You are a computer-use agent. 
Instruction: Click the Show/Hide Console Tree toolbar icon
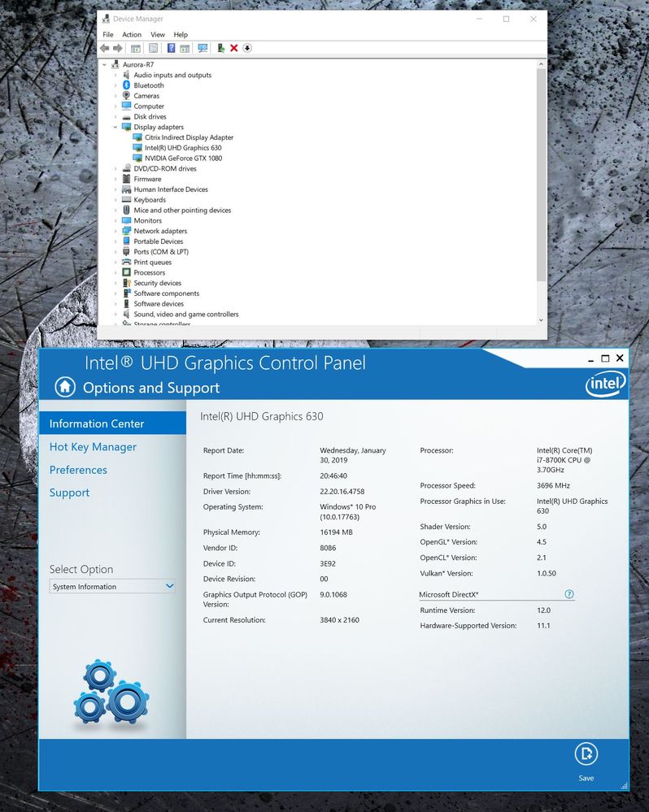click(x=135, y=48)
